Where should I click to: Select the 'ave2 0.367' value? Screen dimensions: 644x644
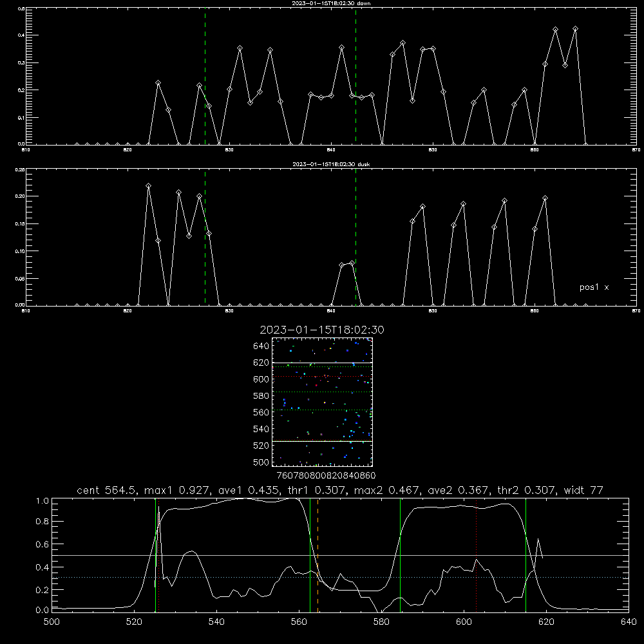pyautogui.click(x=459, y=490)
